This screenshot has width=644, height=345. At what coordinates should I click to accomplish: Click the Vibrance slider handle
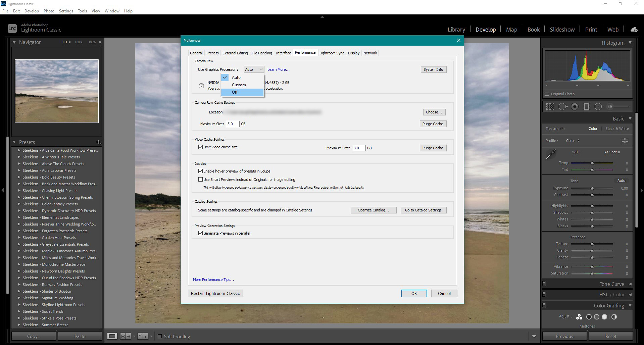pos(592,267)
